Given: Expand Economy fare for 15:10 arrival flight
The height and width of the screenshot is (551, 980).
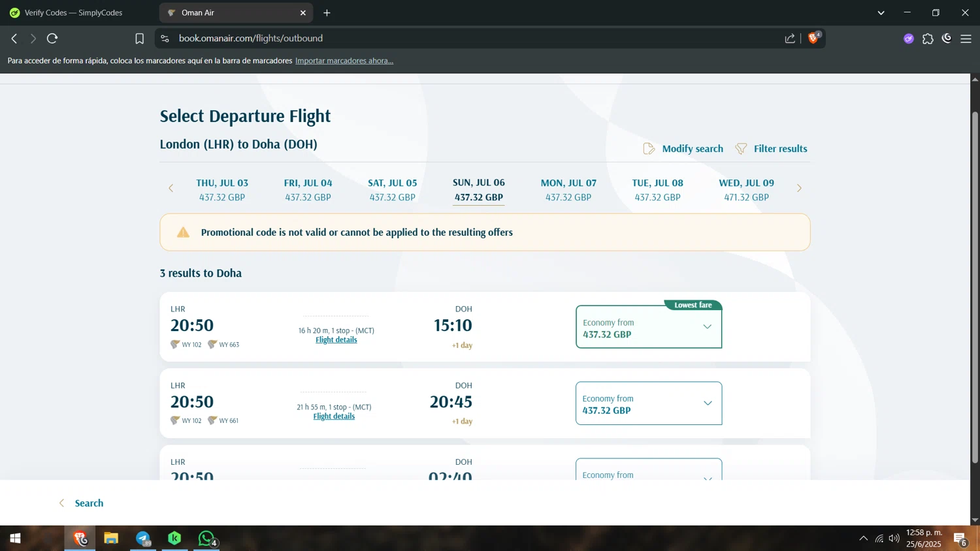Looking at the screenshot, I should pyautogui.click(x=649, y=327).
